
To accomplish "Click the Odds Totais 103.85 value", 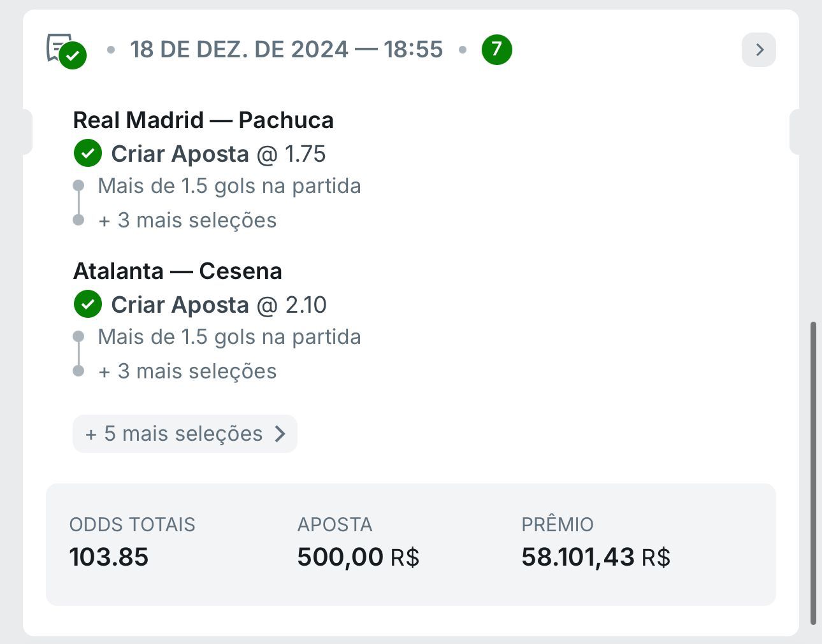I will pyautogui.click(x=109, y=557).
